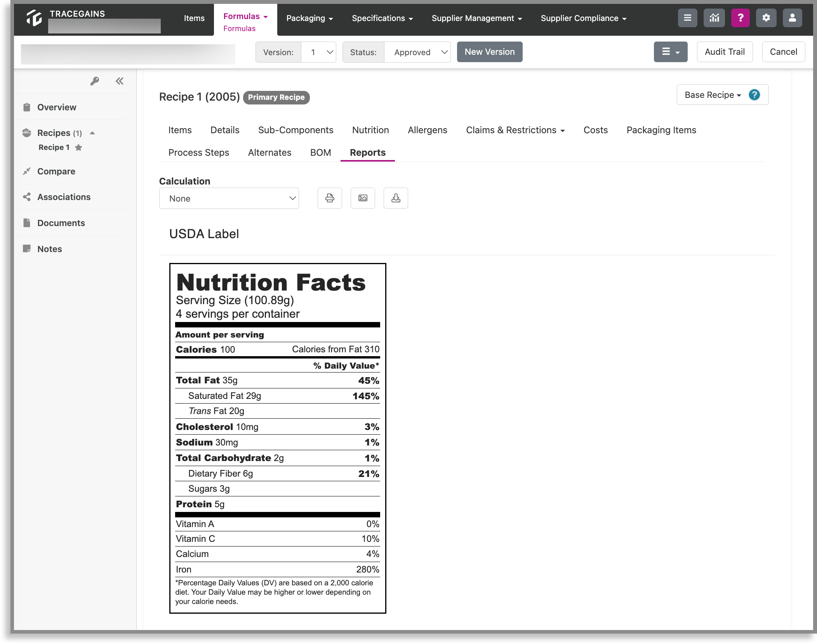Open the settings gear icon
817x644 pixels.
click(x=766, y=18)
